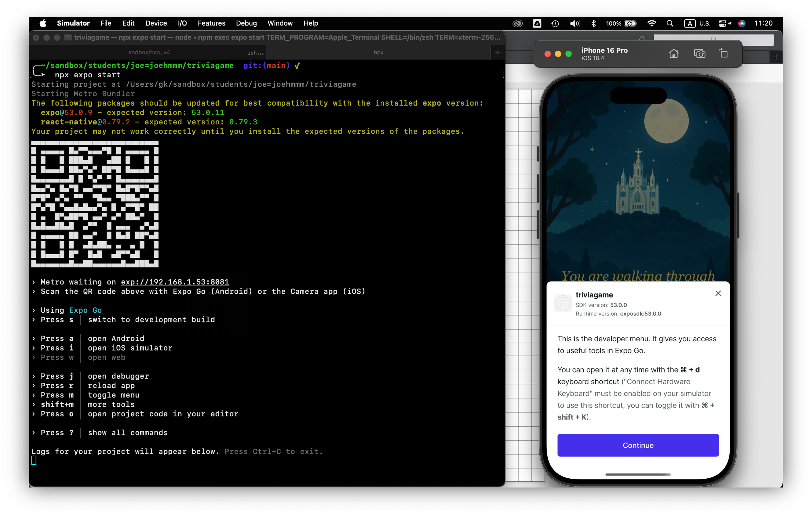Add new tab in background window
Image resolution: width=812 pixels, height=516 pixels.
[776, 57]
